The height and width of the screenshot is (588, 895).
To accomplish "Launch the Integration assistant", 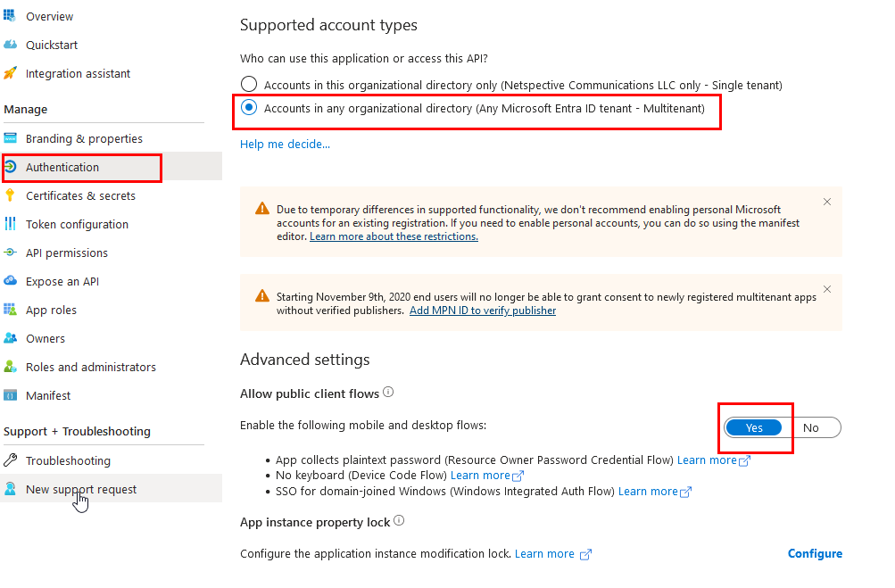I will (75, 73).
